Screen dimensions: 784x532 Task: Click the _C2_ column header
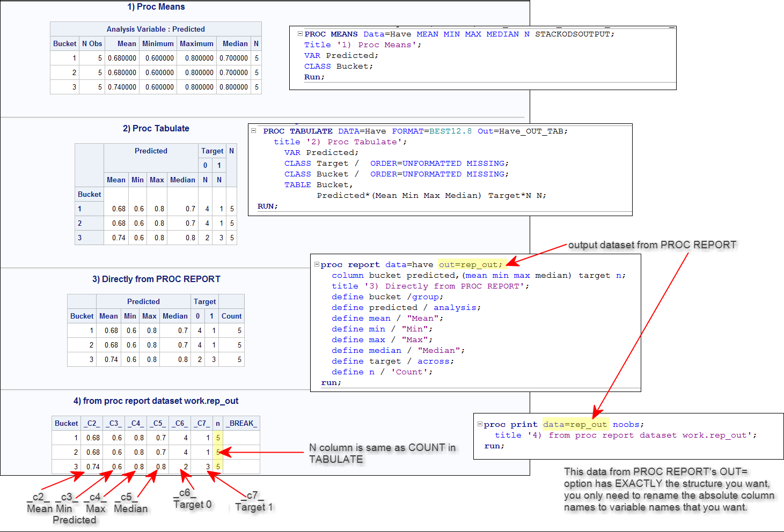92,423
